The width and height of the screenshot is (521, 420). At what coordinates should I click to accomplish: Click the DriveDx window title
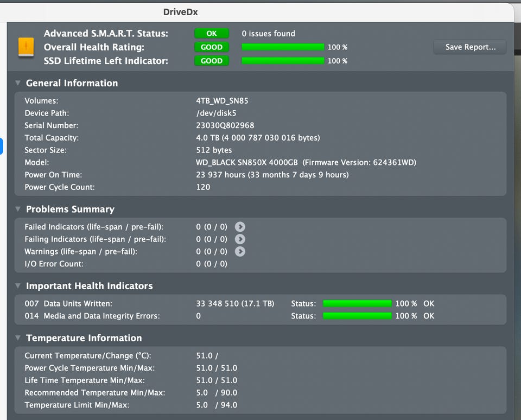click(180, 12)
